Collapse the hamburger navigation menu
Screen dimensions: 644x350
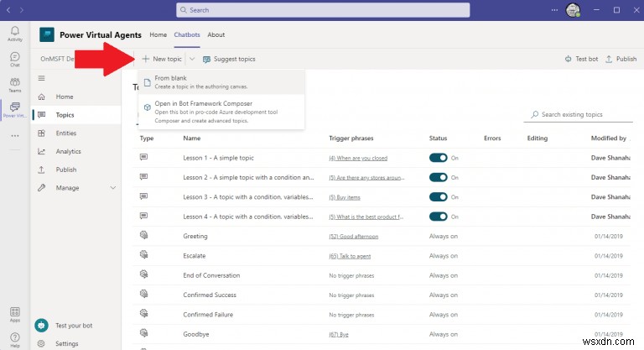[41, 78]
